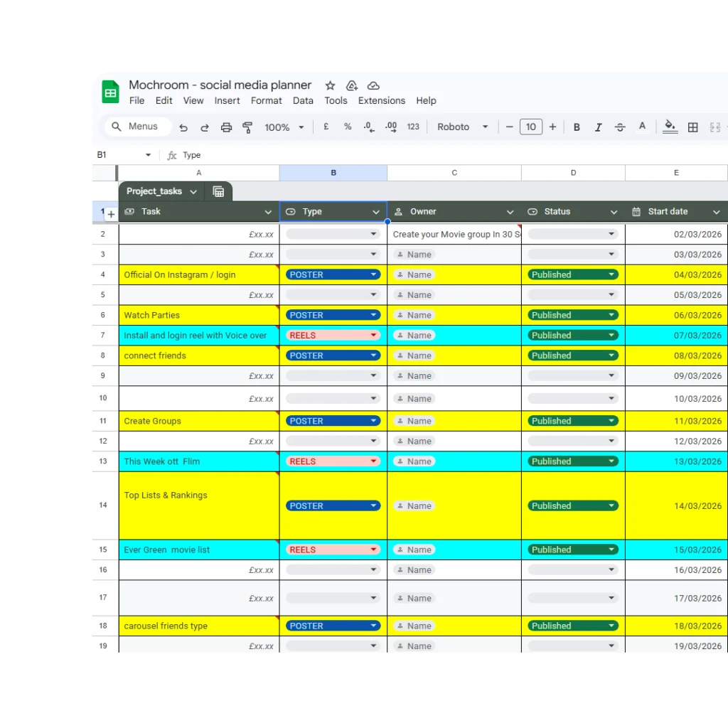Open the Roboto font dropdown

[463, 127]
